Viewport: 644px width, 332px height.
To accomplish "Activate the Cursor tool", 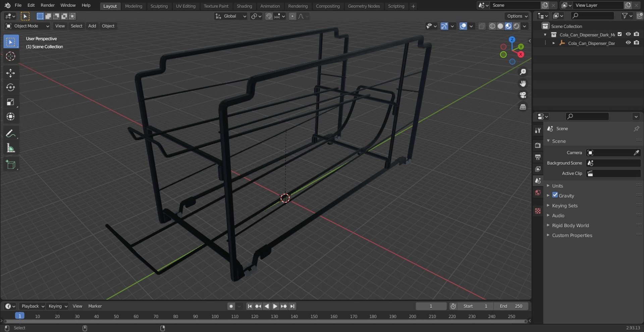I will pos(11,56).
